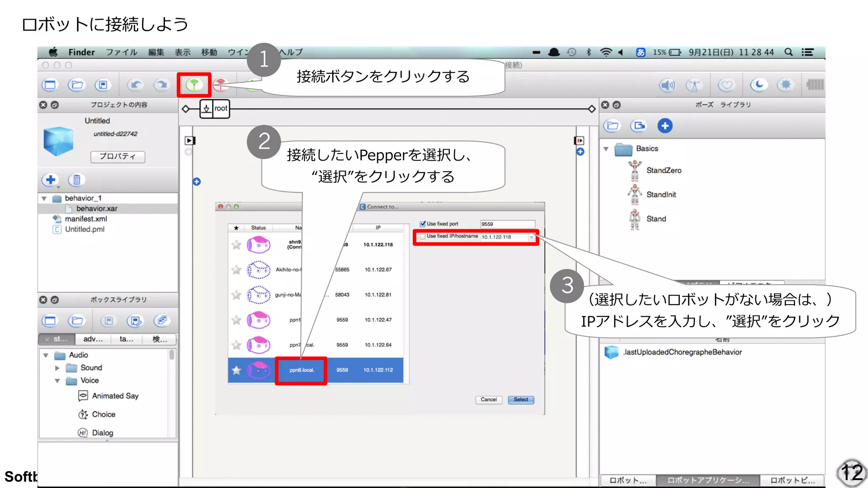Click the trash delete icon in project panel
This screenshot has height=488, width=868.
tap(77, 180)
